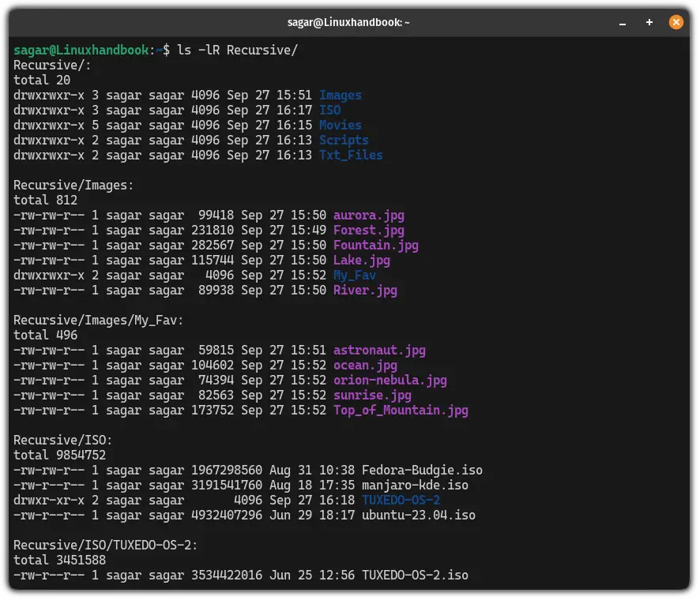Click the ISO directory name
Viewport: 700px width, 600px height.
pyautogui.click(x=329, y=110)
